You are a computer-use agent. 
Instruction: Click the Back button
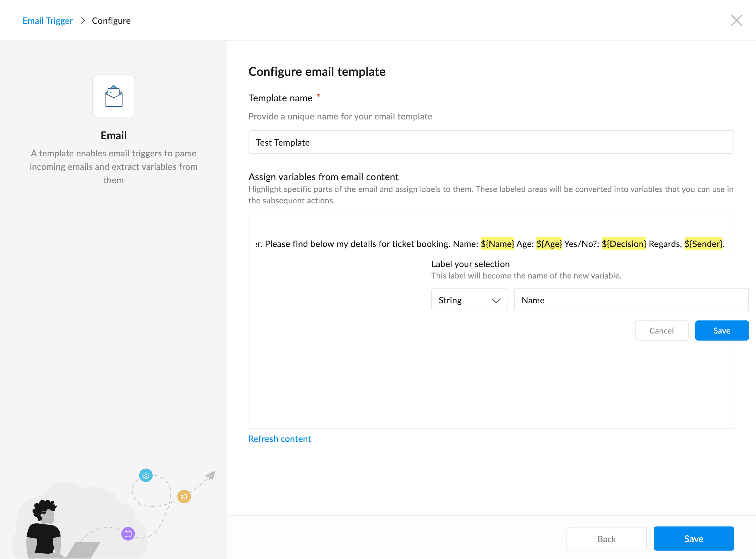(606, 539)
